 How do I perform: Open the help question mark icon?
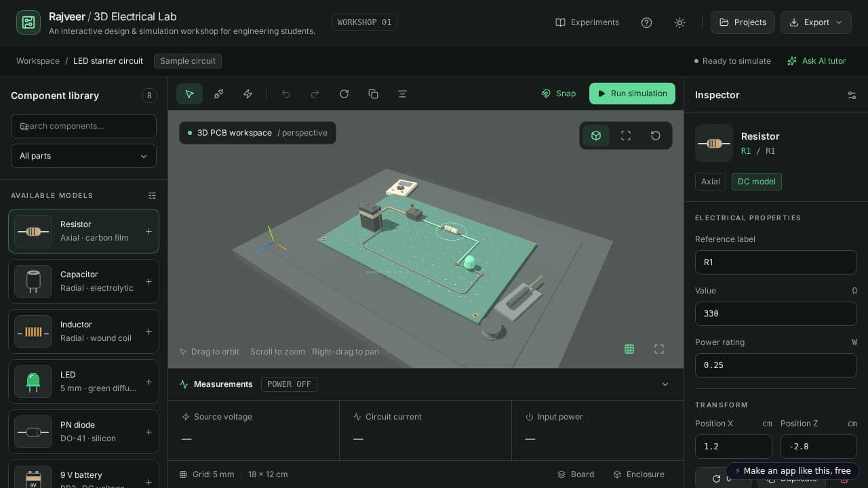646,22
